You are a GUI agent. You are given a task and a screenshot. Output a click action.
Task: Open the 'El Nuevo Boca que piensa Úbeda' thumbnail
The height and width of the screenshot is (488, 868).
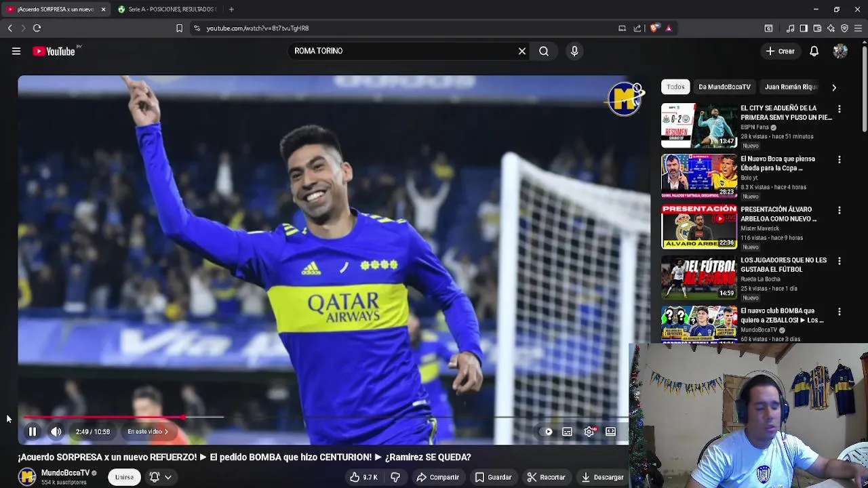[699, 176]
